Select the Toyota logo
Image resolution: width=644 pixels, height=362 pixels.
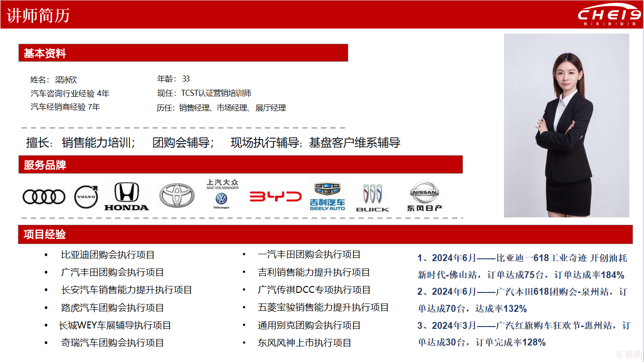tap(177, 195)
